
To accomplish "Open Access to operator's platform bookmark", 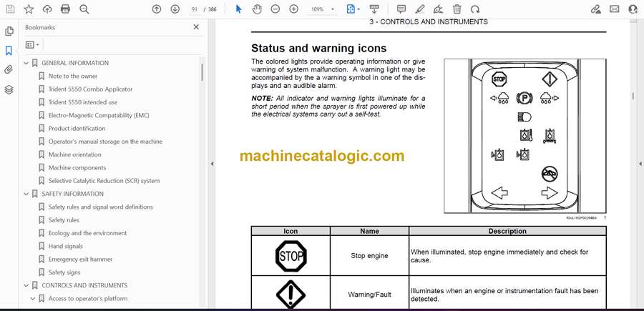I will pyautogui.click(x=88, y=298).
